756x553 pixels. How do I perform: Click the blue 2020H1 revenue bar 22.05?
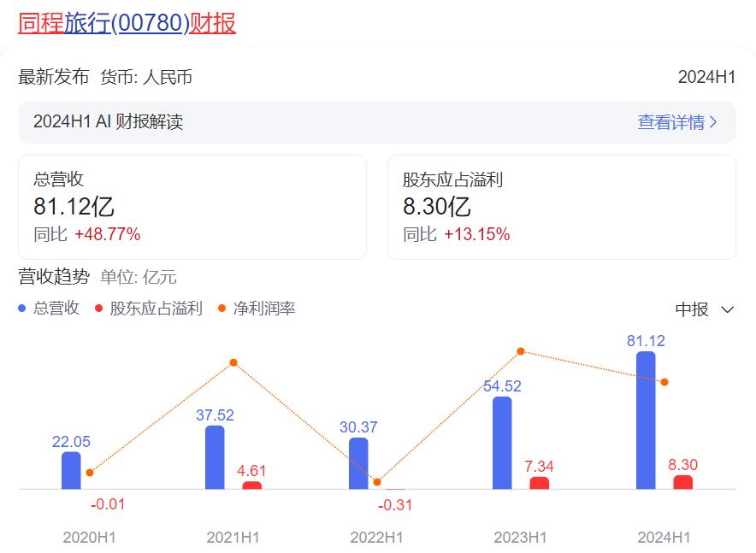(71, 471)
